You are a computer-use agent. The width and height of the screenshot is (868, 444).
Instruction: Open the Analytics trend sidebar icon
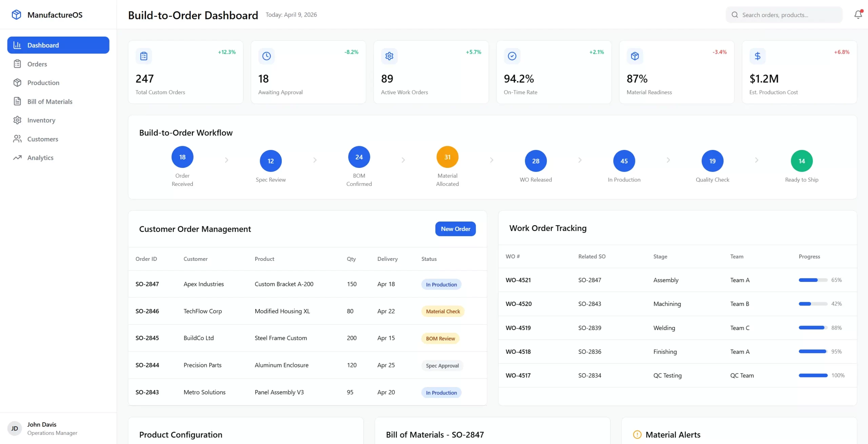click(18, 157)
